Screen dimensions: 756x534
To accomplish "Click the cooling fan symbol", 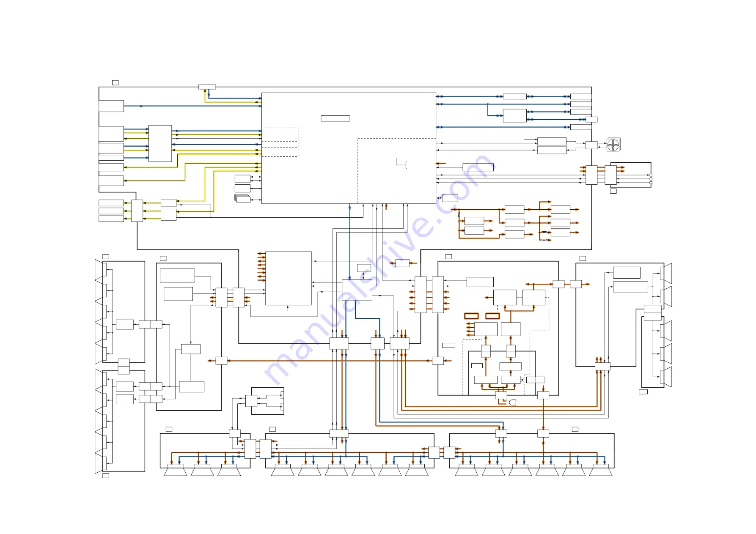I will (613, 145).
